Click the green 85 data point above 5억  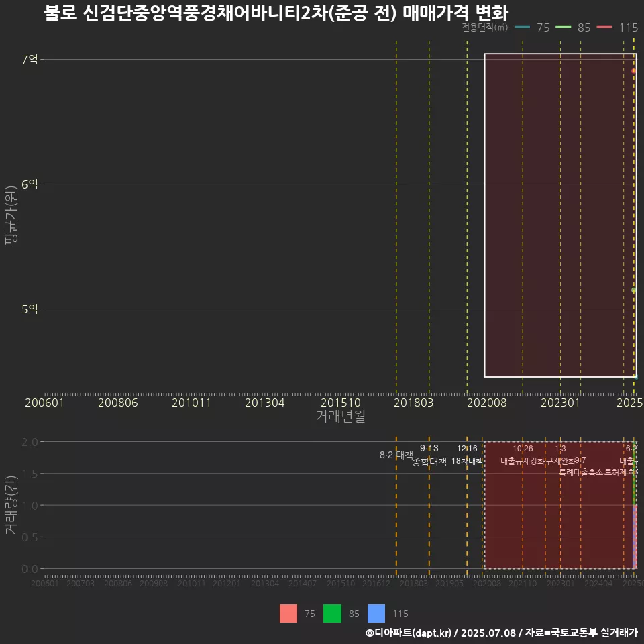[634, 290]
